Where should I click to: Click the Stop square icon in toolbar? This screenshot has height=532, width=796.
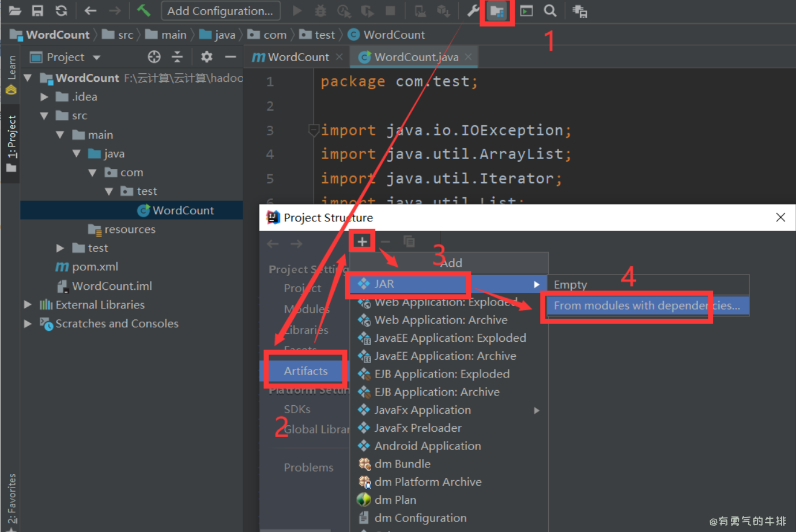pyautogui.click(x=390, y=11)
